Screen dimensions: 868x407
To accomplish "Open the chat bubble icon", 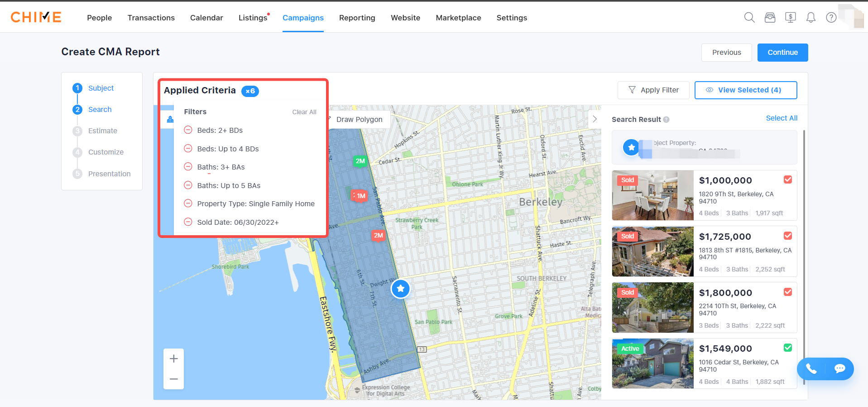I will point(839,369).
